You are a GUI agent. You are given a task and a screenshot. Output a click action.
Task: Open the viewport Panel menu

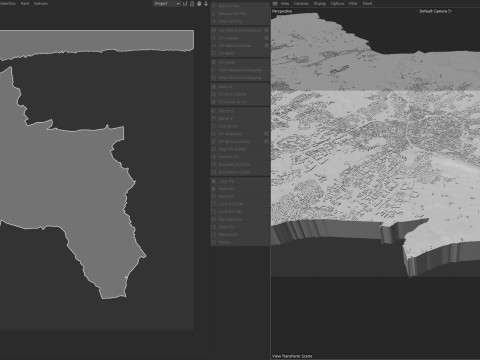coord(367,4)
